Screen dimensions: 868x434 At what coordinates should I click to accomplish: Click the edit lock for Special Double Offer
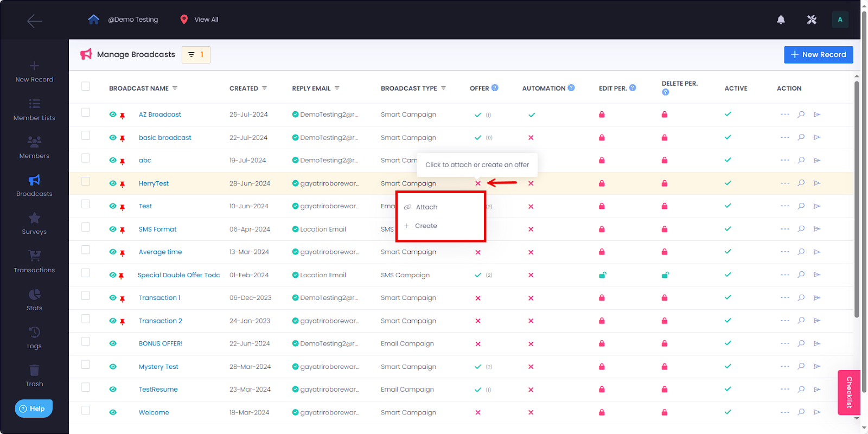(x=602, y=275)
